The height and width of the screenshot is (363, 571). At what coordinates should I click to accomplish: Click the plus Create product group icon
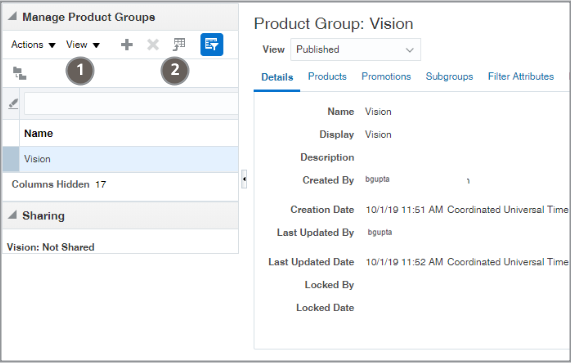[127, 45]
